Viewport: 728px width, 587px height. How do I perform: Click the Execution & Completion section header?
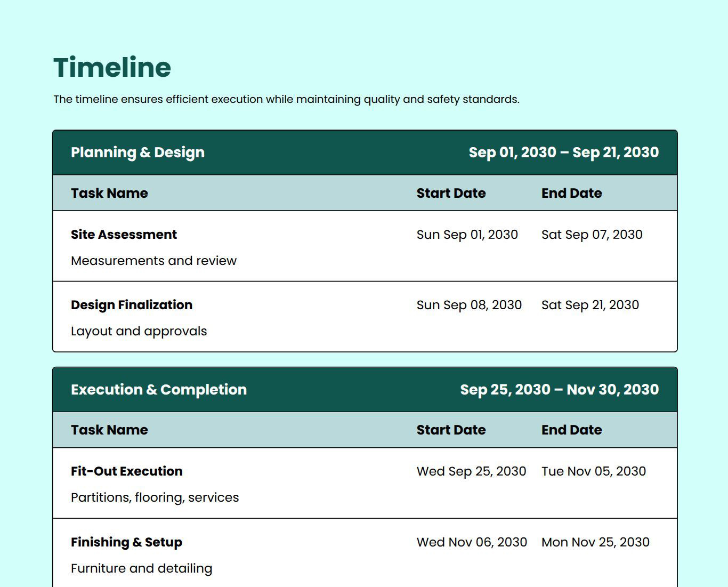pos(159,390)
